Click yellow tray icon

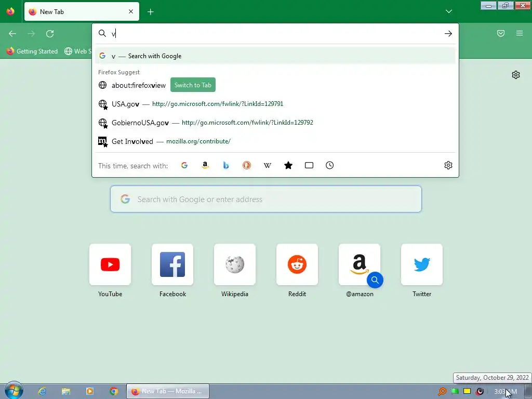tap(467, 392)
